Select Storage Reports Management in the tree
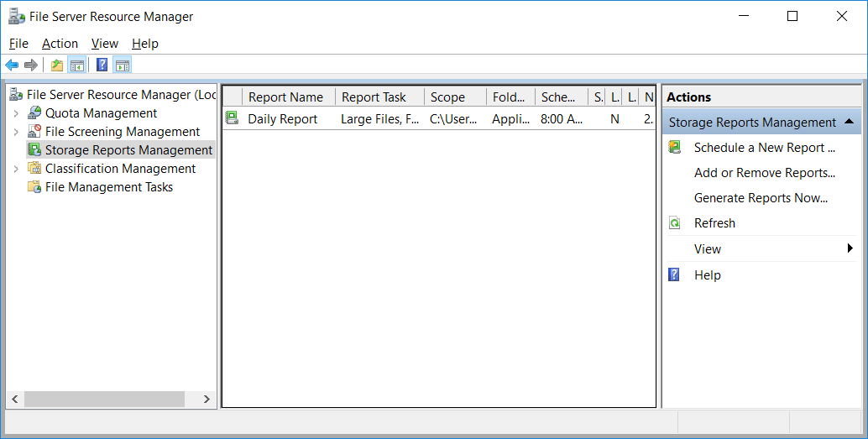The image size is (868, 439). click(x=128, y=150)
